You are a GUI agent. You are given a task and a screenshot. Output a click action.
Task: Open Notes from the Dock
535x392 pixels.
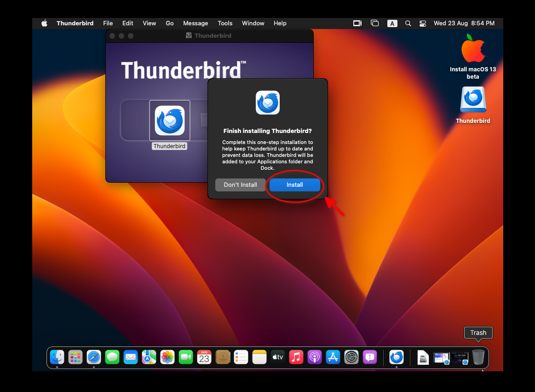[x=259, y=357]
